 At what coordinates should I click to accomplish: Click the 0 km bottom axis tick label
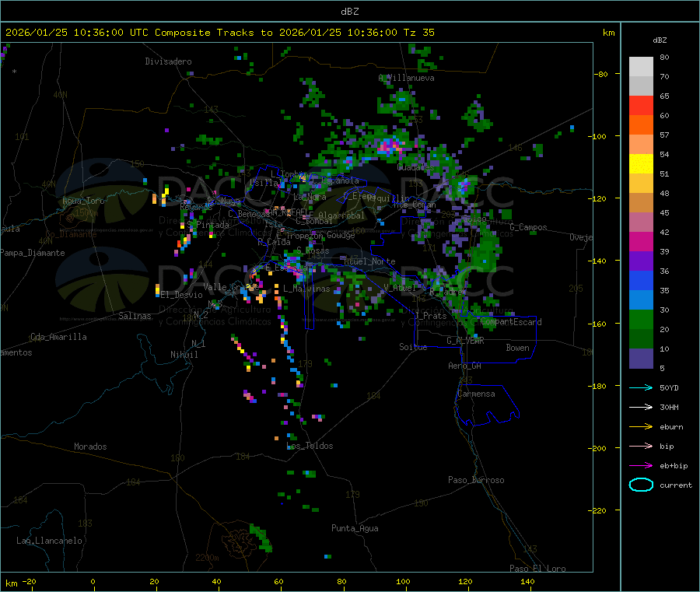pyautogui.click(x=93, y=581)
